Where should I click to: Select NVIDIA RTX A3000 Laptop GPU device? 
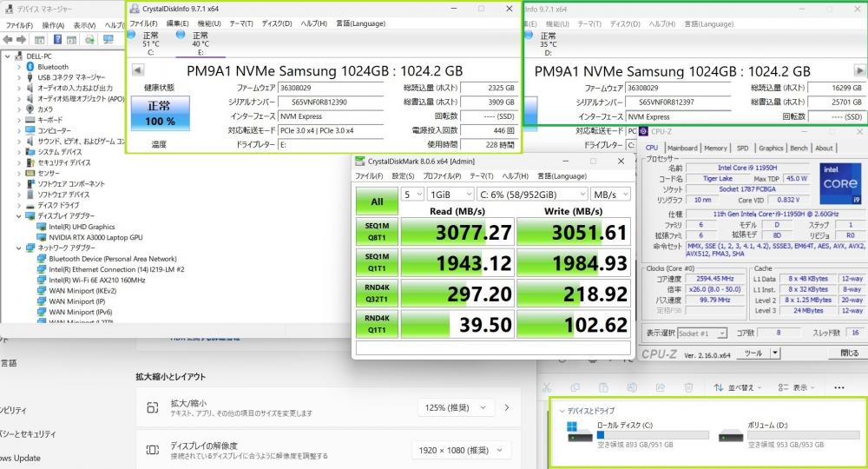95,237
